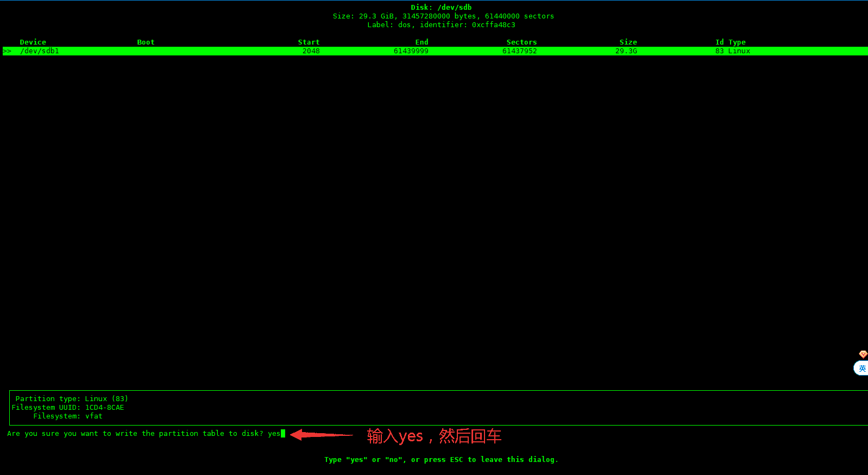Click the IME language indicator icon
Screen dimensions: 868x475
click(861, 368)
